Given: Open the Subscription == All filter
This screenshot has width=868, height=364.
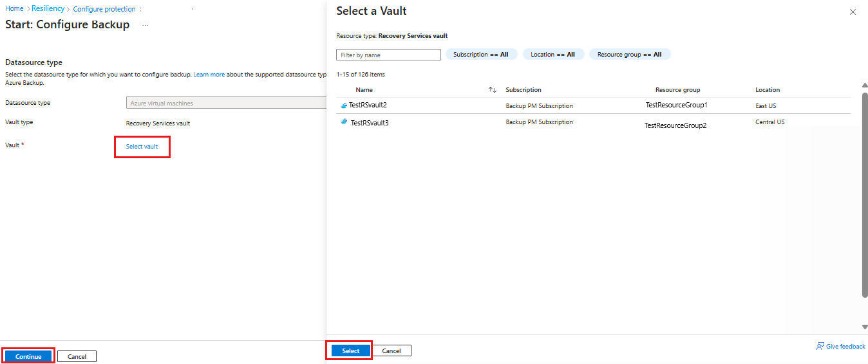Looking at the screenshot, I should click(481, 55).
